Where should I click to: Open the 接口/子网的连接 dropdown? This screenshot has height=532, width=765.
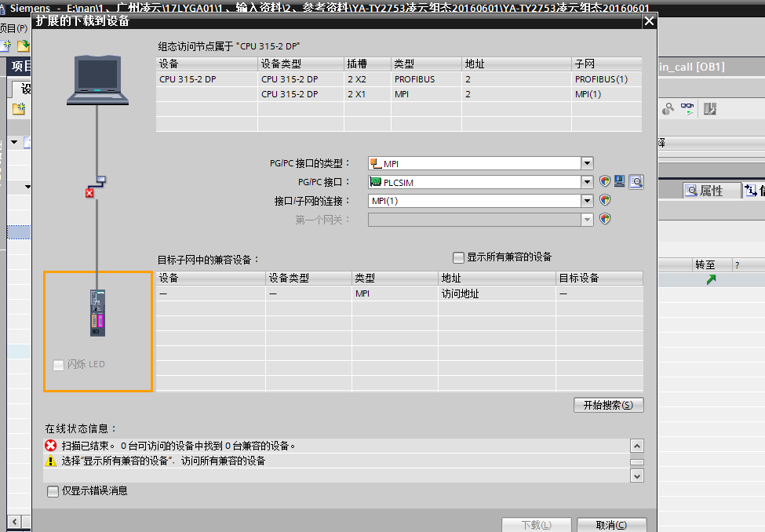click(587, 201)
